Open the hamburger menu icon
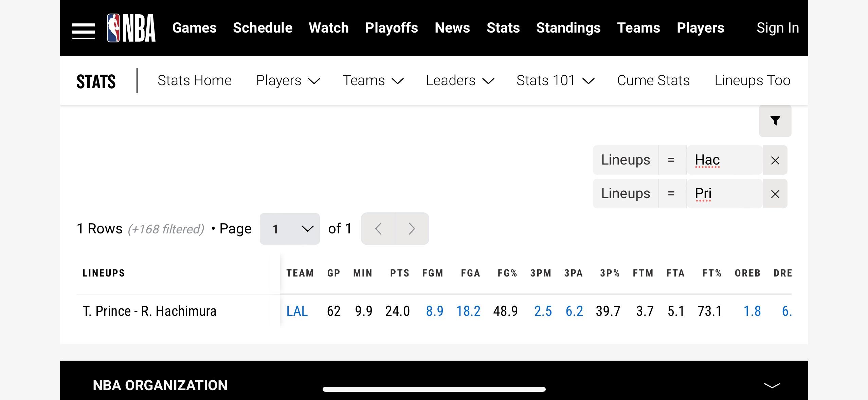The height and width of the screenshot is (400, 868). pyautogui.click(x=83, y=31)
